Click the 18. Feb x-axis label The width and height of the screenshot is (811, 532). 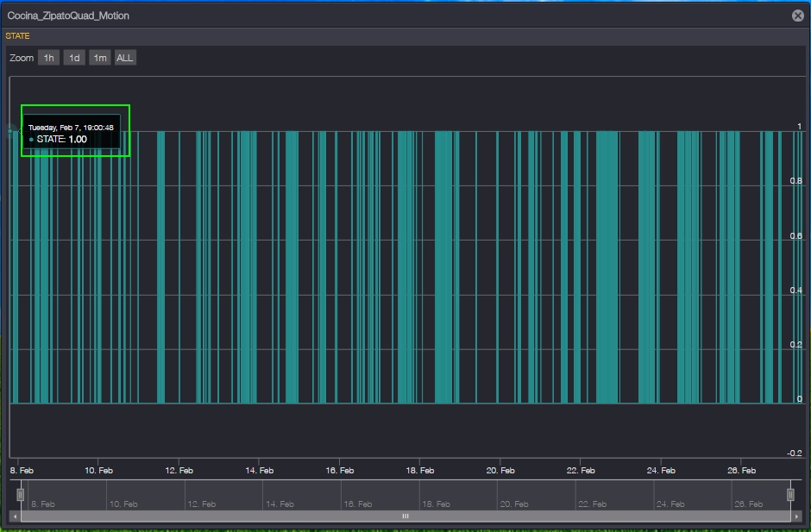click(420, 471)
